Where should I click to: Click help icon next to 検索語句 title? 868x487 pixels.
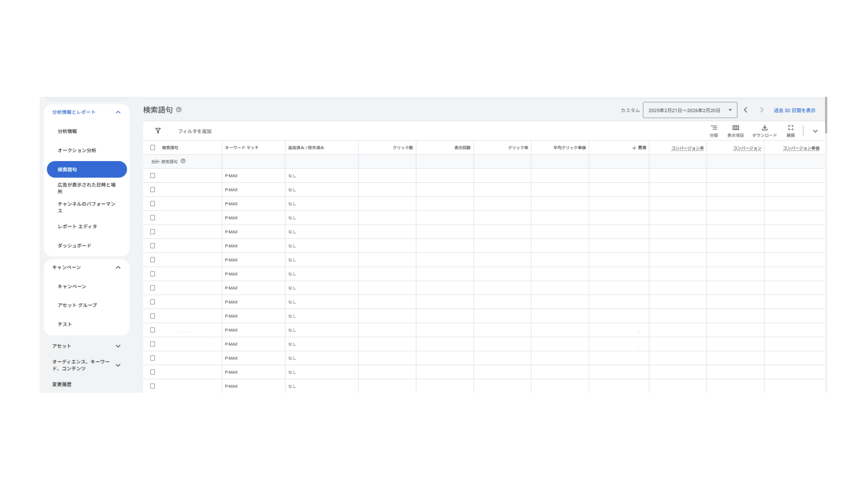click(179, 110)
